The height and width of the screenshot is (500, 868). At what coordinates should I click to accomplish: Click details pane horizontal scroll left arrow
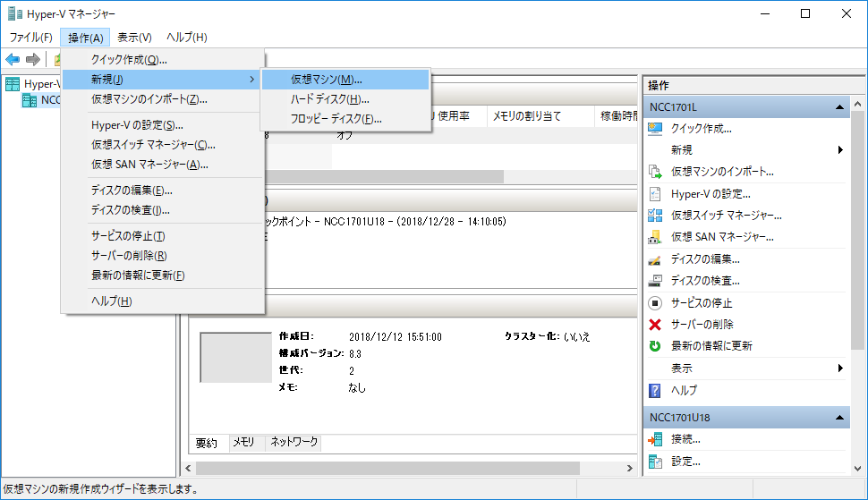188,468
